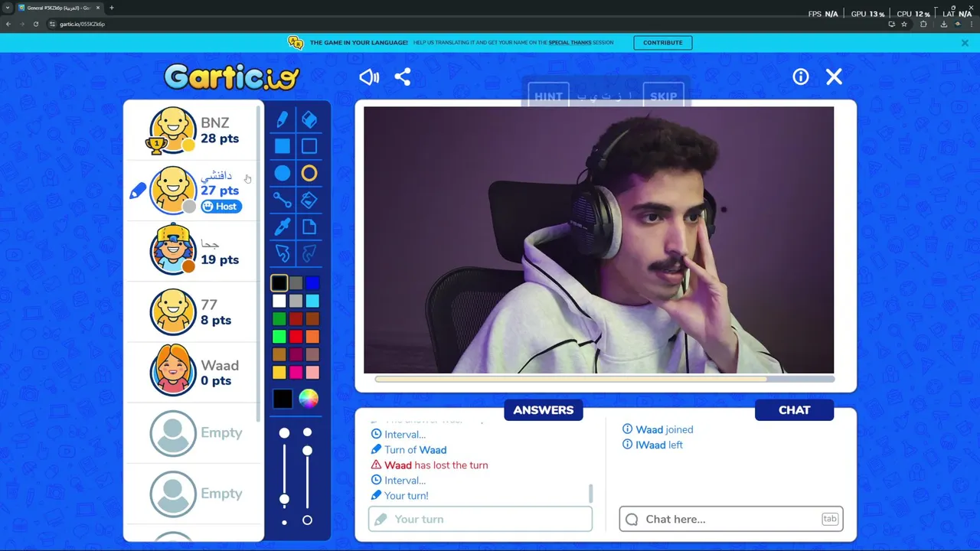Select the paint bucket fill tool
This screenshot has height=551, width=980.
pyautogui.click(x=309, y=200)
